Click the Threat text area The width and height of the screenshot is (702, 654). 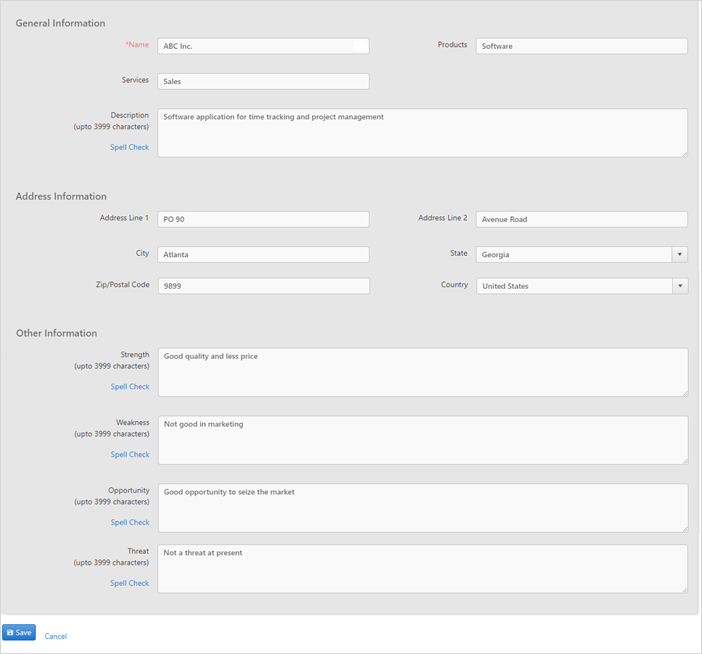423,569
